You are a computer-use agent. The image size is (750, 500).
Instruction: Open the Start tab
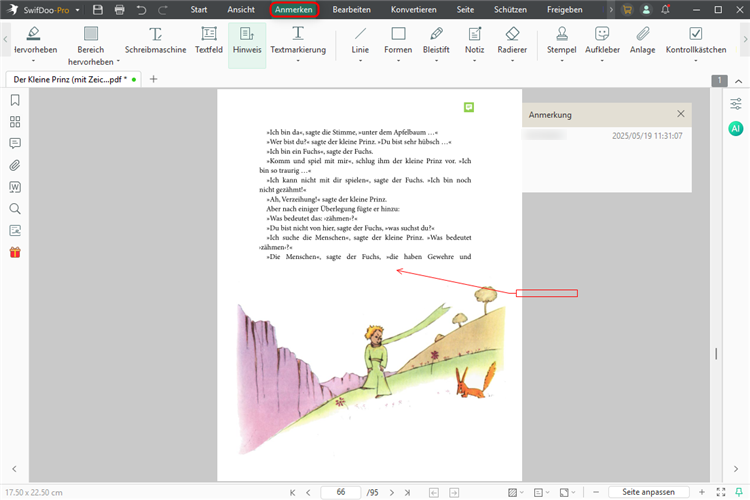pos(199,10)
